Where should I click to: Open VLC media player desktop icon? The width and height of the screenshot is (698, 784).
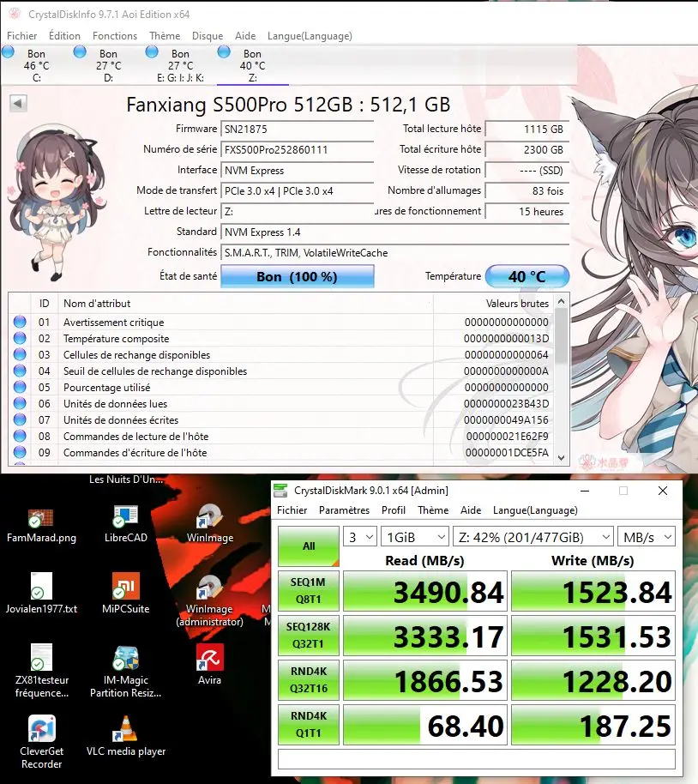pyautogui.click(x=125, y=736)
